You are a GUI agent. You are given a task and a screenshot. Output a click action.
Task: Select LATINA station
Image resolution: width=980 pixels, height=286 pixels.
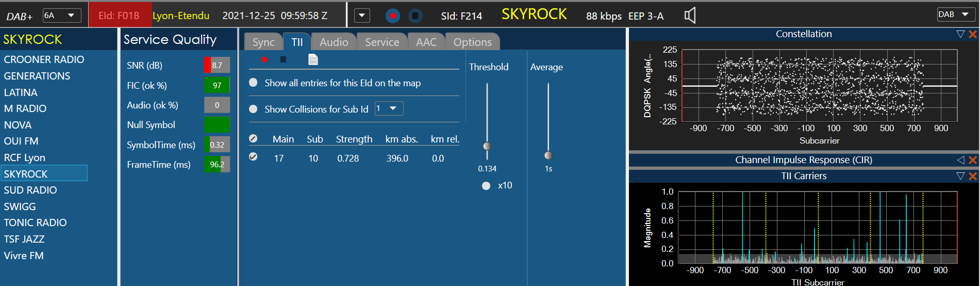tap(21, 92)
